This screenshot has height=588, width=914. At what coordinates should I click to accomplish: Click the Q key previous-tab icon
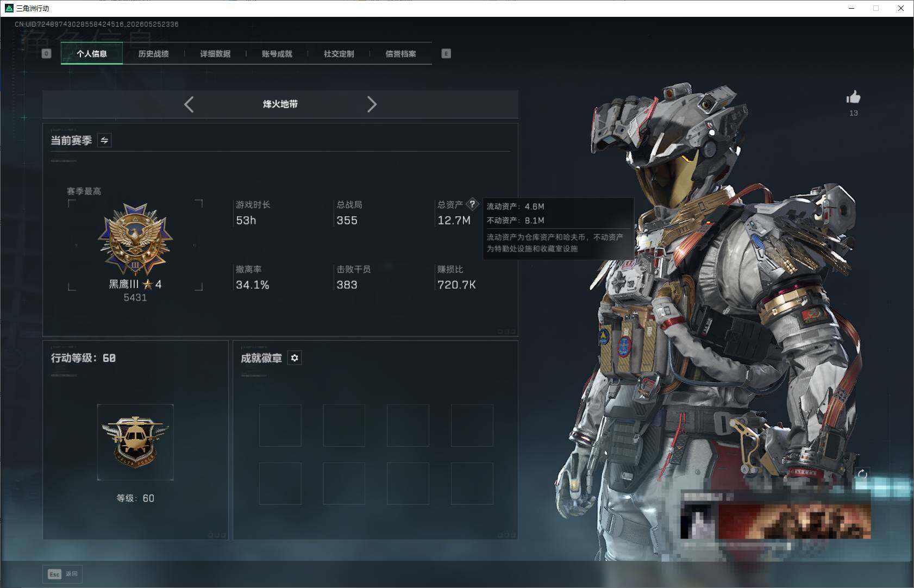click(x=47, y=53)
